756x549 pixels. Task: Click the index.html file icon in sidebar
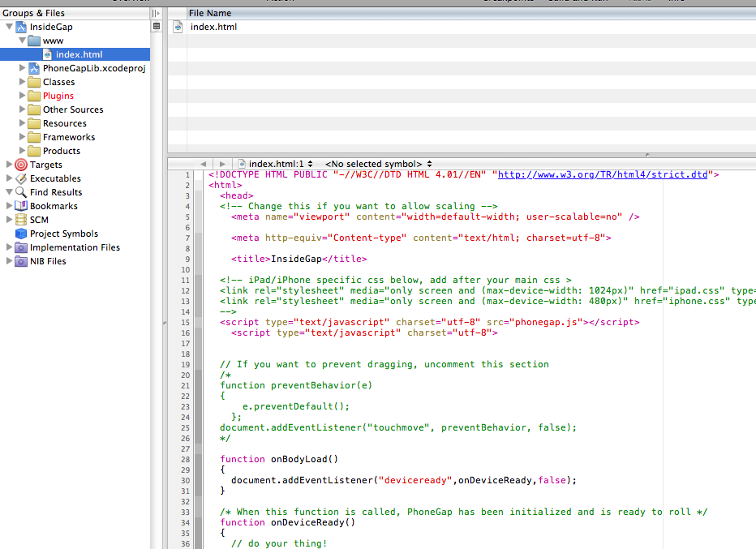pyautogui.click(x=47, y=54)
